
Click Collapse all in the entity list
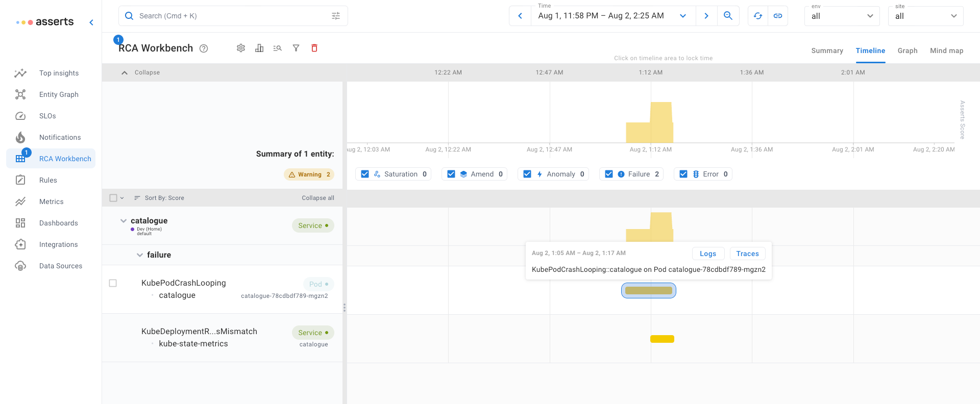tap(317, 198)
